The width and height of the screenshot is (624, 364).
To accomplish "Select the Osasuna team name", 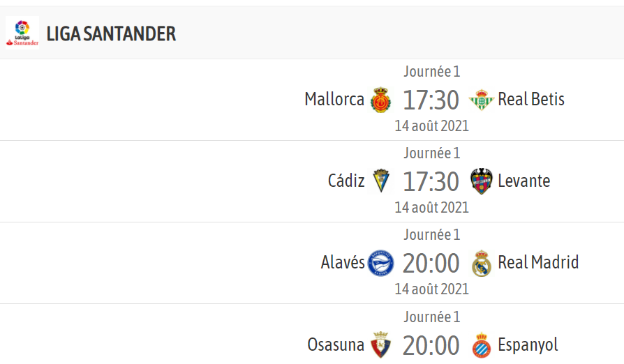I will [336, 344].
